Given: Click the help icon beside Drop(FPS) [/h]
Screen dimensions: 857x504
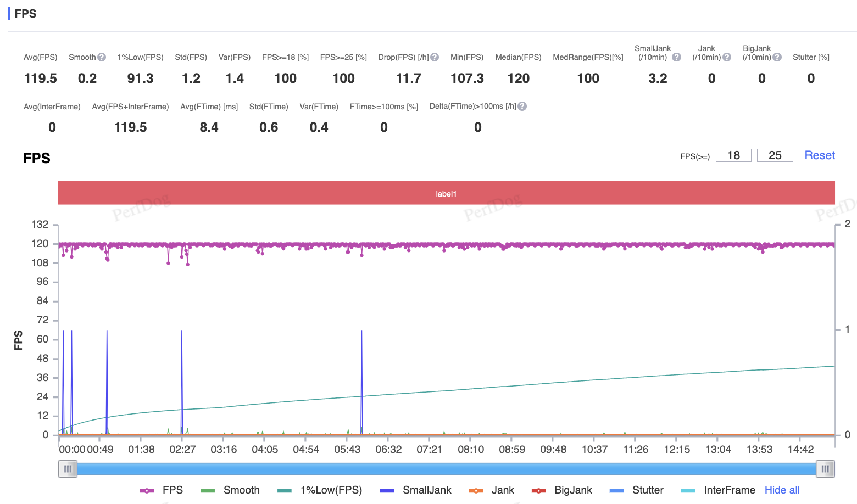Looking at the screenshot, I should click(435, 57).
